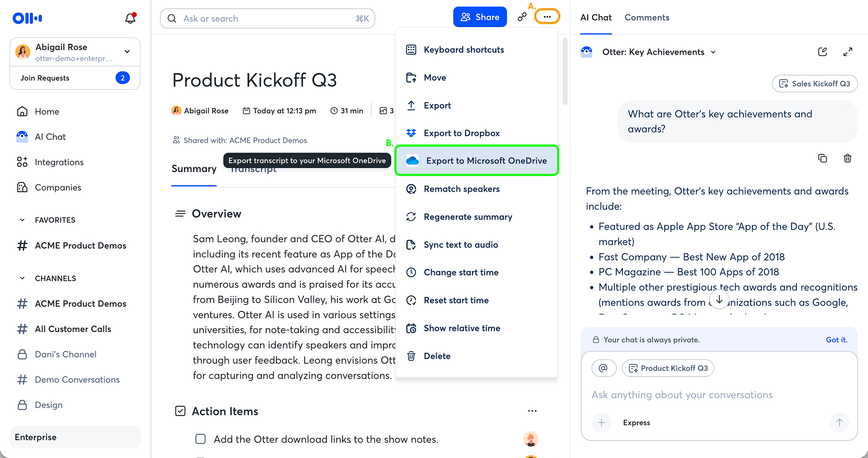Screen dimensions: 868x458
Task: Click the @ mention button
Action: [604, 368]
